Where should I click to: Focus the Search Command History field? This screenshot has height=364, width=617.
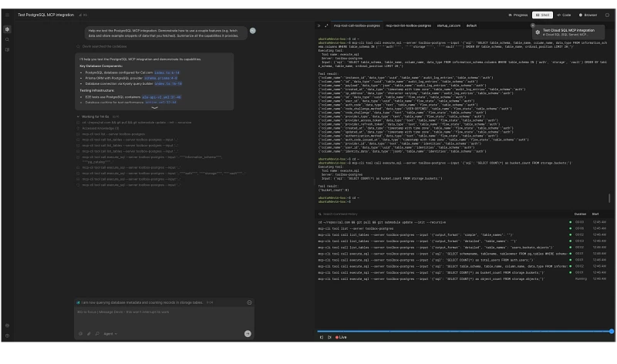pyautogui.click(x=443, y=214)
